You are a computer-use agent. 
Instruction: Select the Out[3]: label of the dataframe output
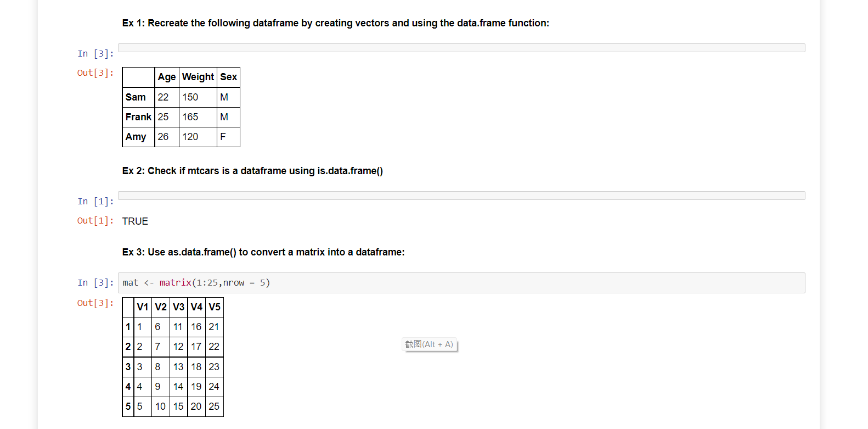point(95,73)
